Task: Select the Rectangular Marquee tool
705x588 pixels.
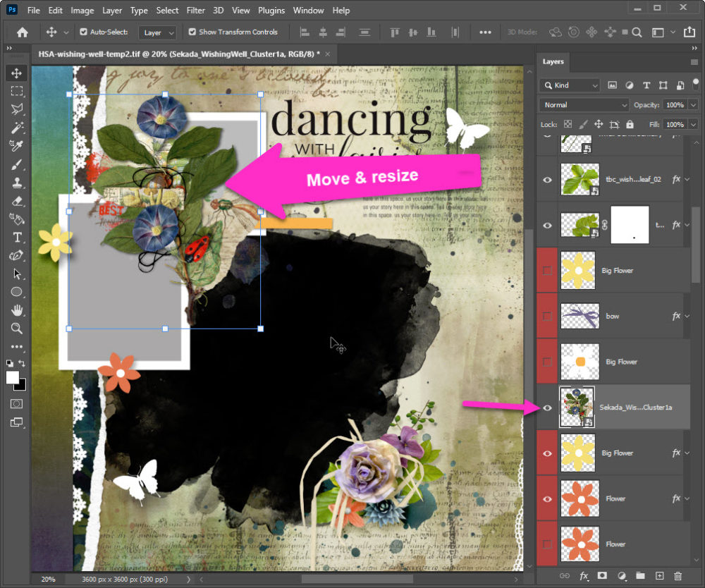Action: [x=17, y=92]
